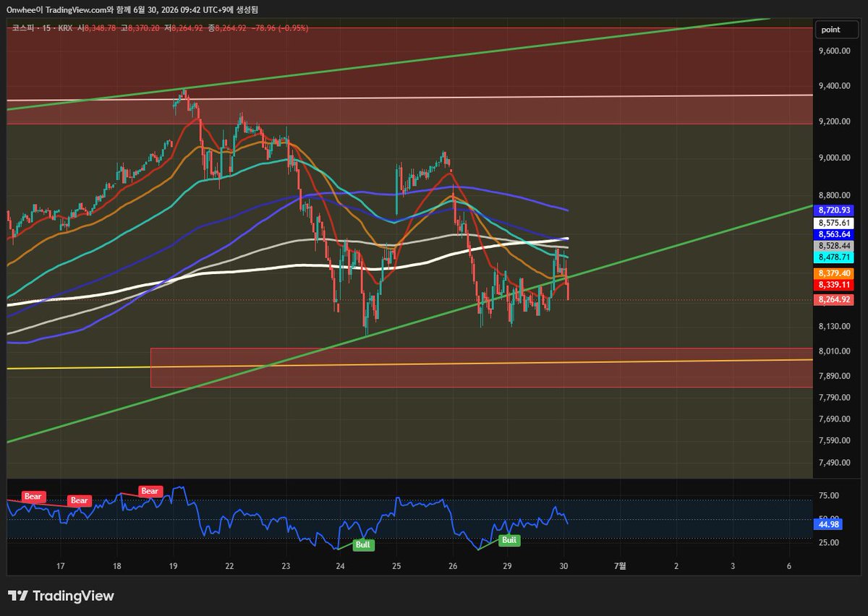Click the 7,890.00 price axis label
The height and width of the screenshot is (616, 868).
coord(834,376)
